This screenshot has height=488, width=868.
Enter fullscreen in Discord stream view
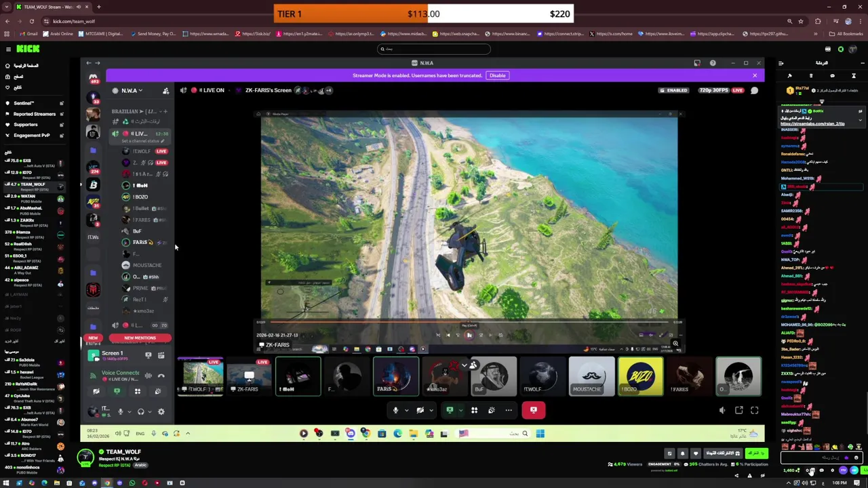tap(755, 410)
